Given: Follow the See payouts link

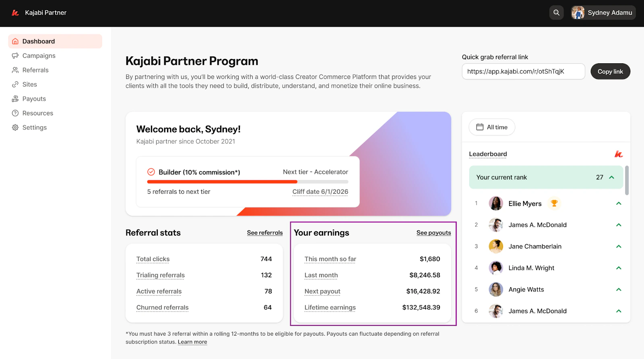Looking at the screenshot, I should [x=433, y=233].
